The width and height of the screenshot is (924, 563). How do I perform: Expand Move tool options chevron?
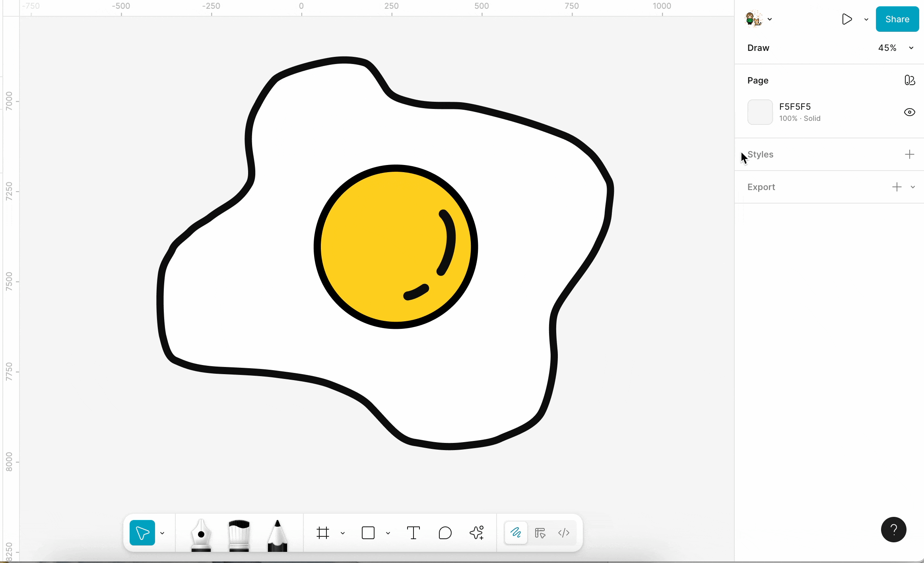pos(162,533)
